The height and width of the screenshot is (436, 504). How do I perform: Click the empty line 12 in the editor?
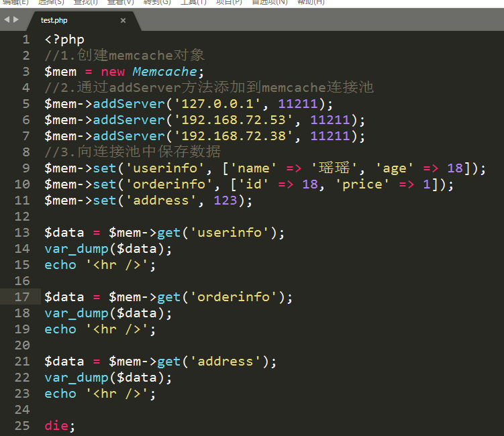coord(201,217)
